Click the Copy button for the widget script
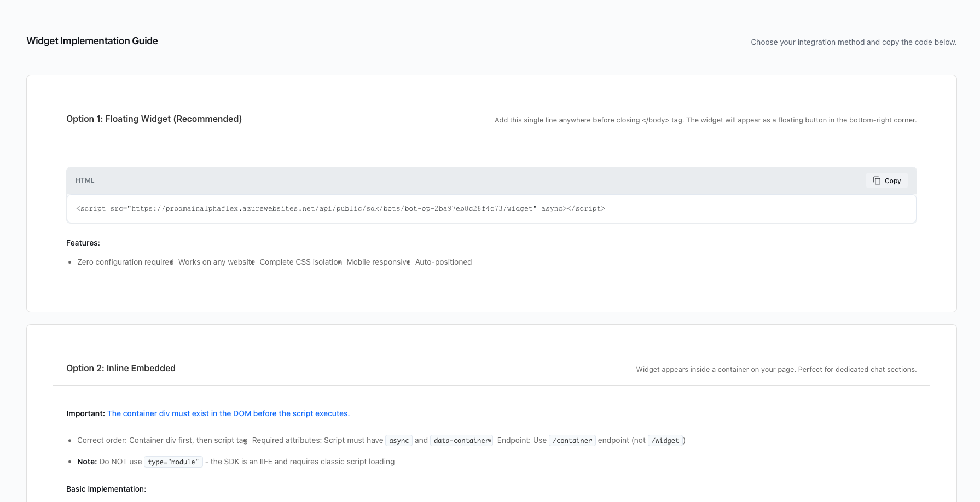980x502 pixels. point(886,180)
